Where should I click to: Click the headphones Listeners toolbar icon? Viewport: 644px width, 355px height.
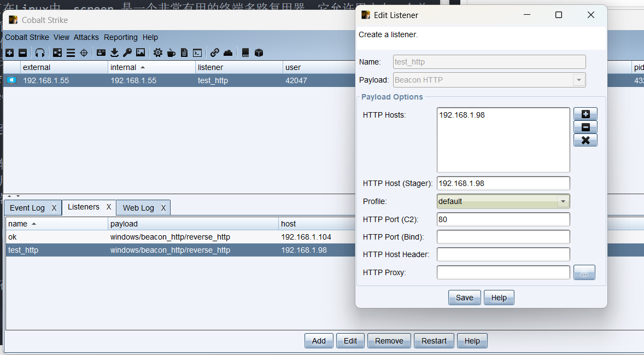[x=40, y=53]
